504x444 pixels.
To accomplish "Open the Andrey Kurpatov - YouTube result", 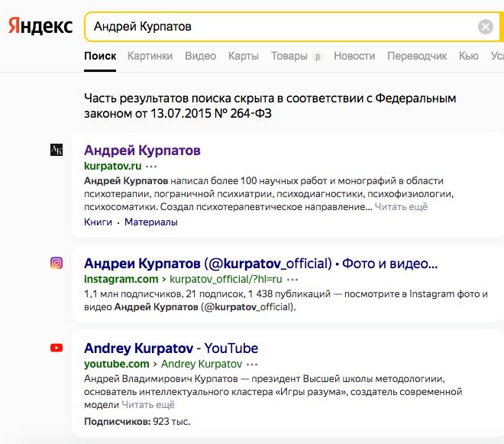I will pyautogui.click(x=171, y=348).
